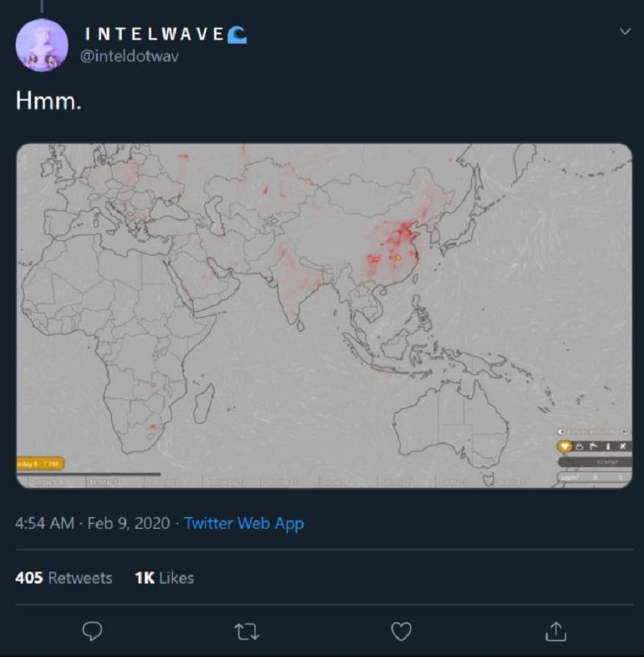644x657 pixels.
Task: Open the tweet options chevron dropdown
Action: [625, 32]
